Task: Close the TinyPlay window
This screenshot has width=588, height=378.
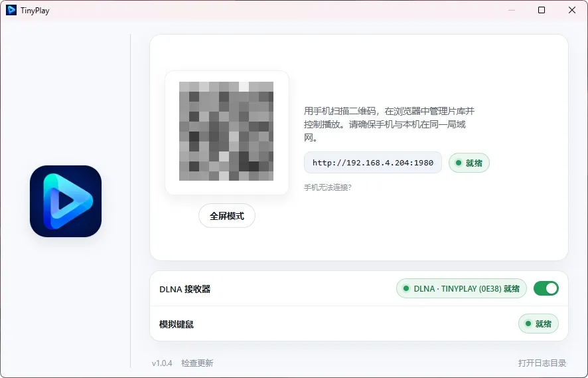Action: tap(572, 10)
